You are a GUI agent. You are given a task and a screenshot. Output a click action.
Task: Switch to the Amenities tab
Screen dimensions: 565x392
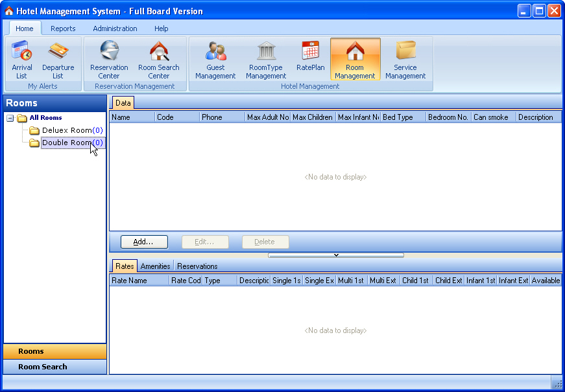pyautogui.click(x=155, y=266)
